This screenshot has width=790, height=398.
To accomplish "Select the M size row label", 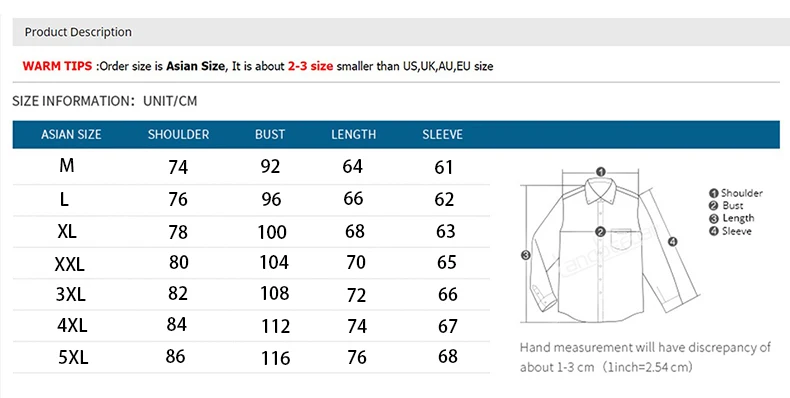I will (67, 165).
